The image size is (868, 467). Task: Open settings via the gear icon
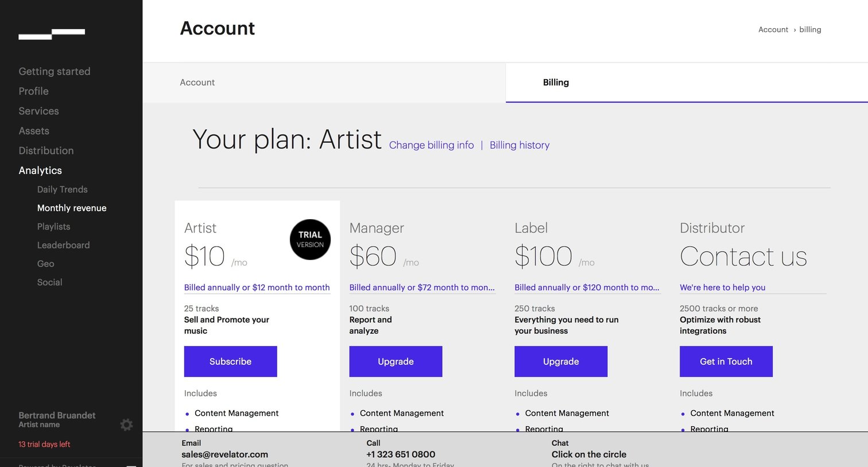coord(126,425)
